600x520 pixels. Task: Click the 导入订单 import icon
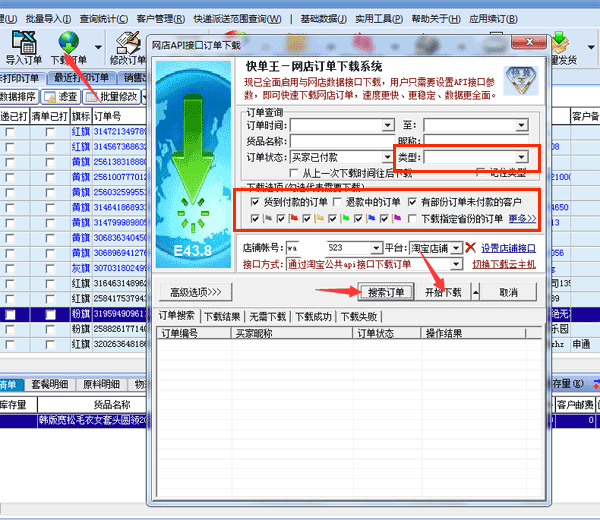(24, 42)
